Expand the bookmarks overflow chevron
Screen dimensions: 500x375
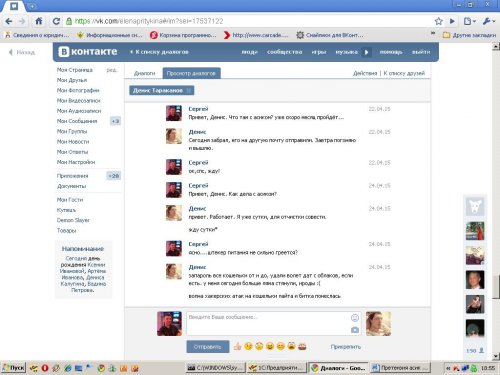click(x=433, y=33)
